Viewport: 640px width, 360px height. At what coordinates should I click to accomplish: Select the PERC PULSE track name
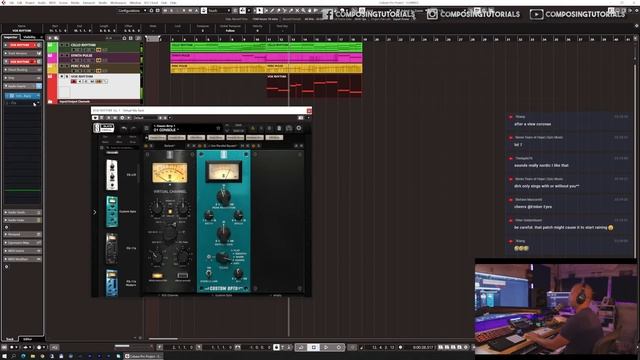coord(80,66)
